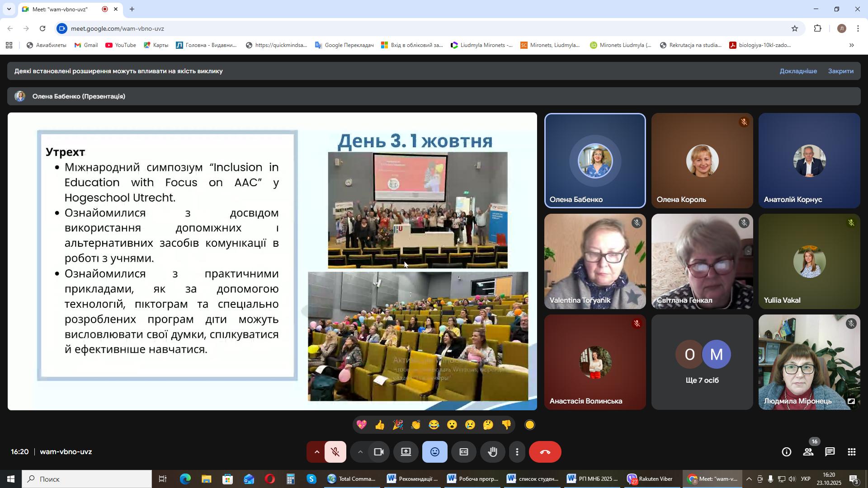The height and width of the screenshot is (488, 868).
Task: Show more bookmarks chevron
Action: coord(851,45)
